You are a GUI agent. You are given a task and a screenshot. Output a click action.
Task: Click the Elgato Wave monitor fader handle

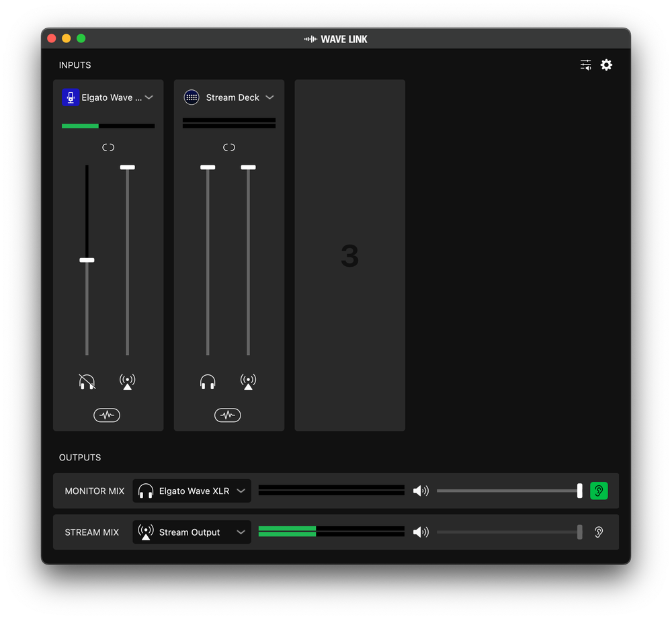pos(87,260)
